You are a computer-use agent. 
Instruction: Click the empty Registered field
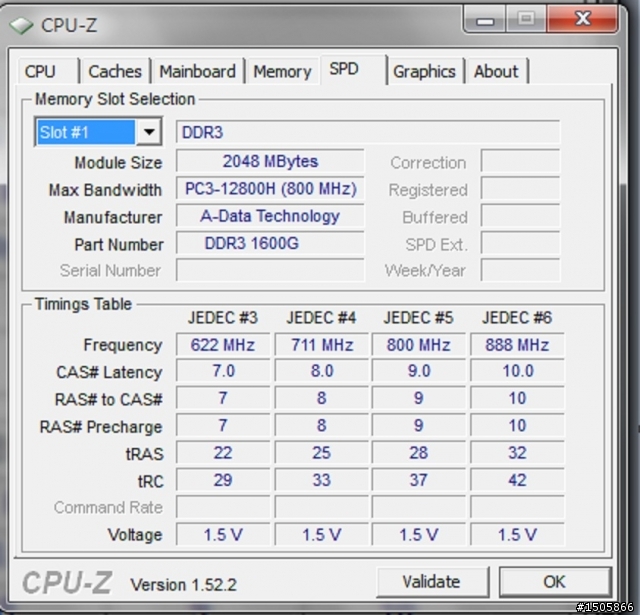520,189
